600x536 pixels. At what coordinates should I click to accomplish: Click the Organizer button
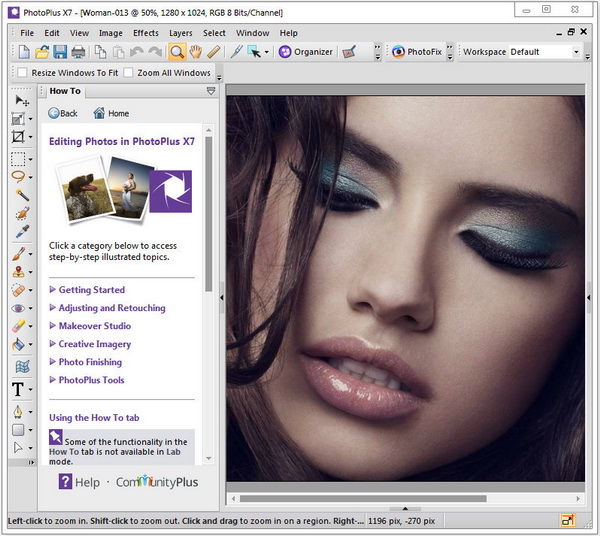tap(306, 52)
